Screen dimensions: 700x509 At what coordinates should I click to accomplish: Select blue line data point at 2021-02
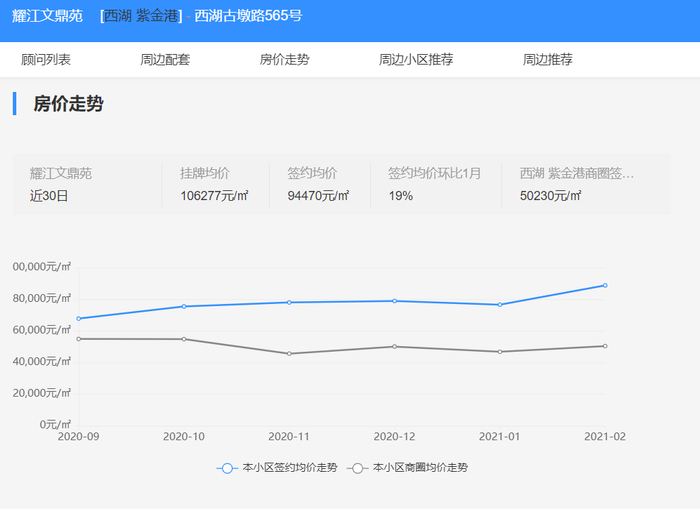point(605,285)
